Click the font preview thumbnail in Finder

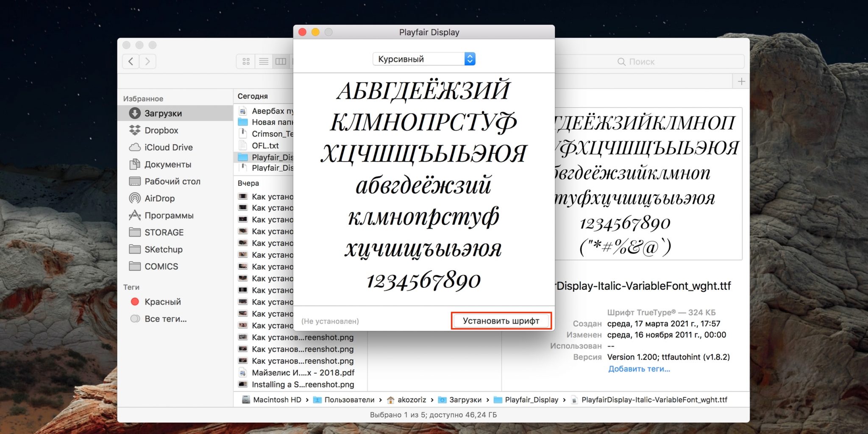pyautogui.click(x=648, y=184)
